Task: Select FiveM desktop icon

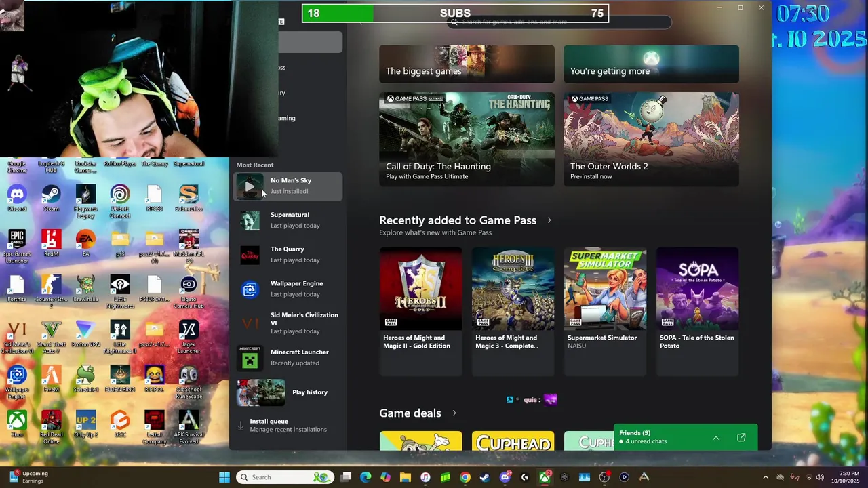Action: (x=52, y=379)
